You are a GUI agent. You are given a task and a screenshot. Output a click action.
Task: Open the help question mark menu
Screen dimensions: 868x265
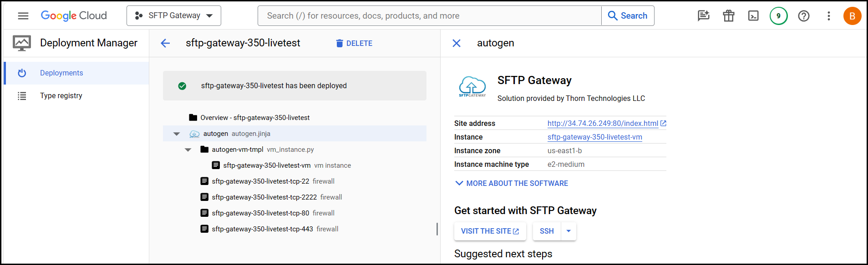(804, 16)
